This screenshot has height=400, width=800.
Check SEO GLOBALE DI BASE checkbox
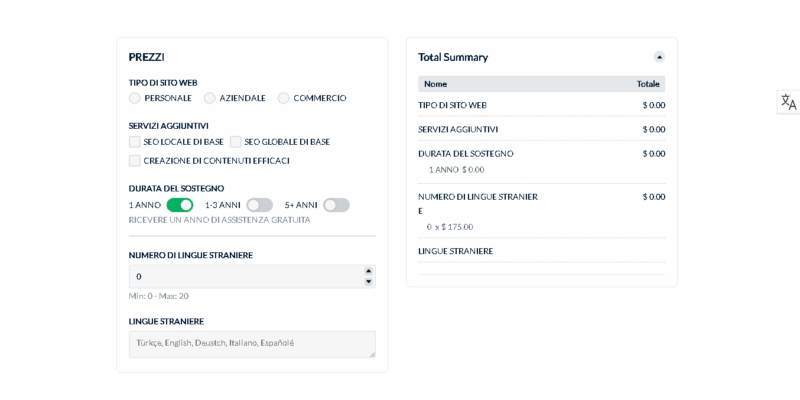tap(236, 142)
